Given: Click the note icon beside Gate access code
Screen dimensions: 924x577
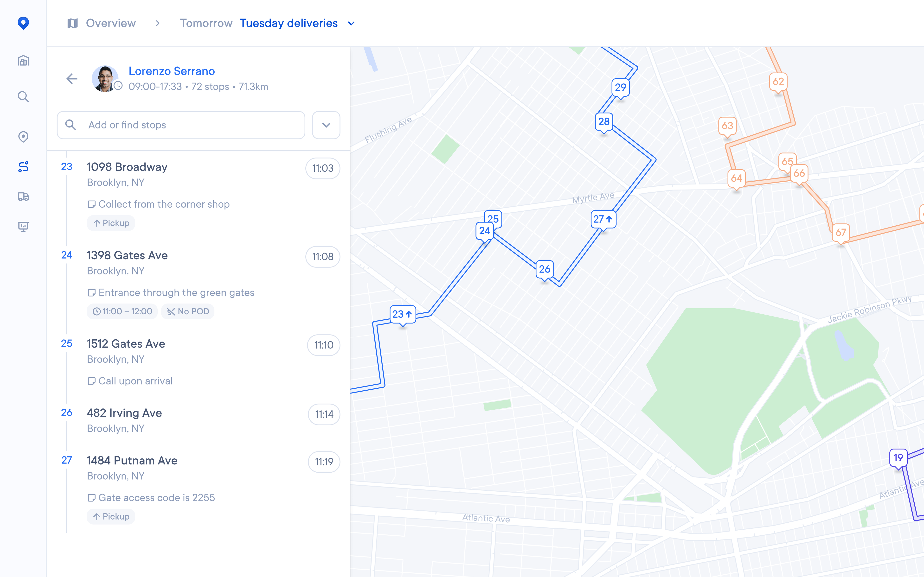Looking at the screenshot, I should [x=91, y=498].
